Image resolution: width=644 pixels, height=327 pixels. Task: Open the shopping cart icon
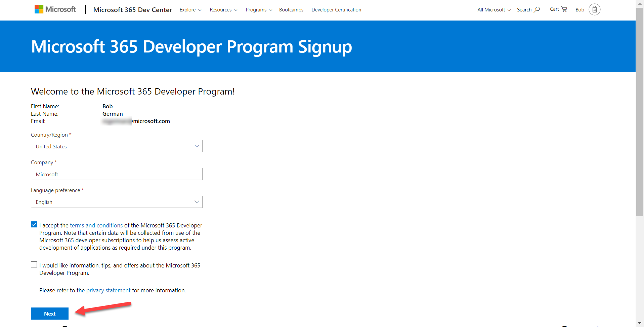564,9
